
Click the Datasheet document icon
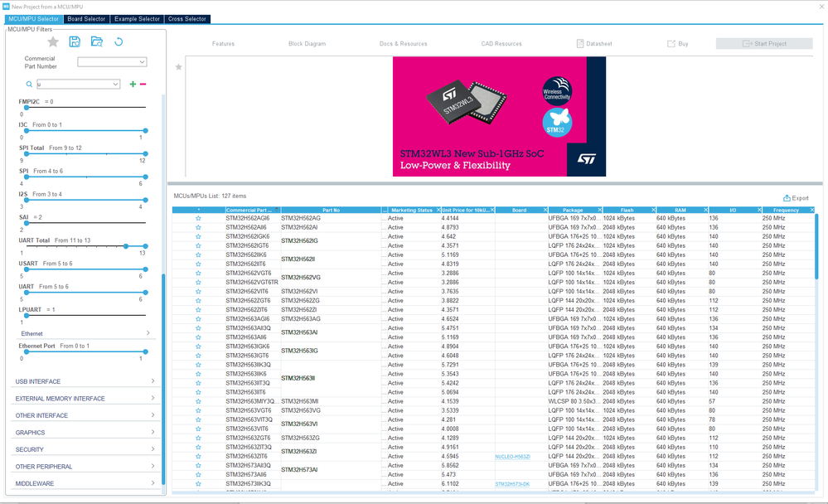tap(580, 43)
